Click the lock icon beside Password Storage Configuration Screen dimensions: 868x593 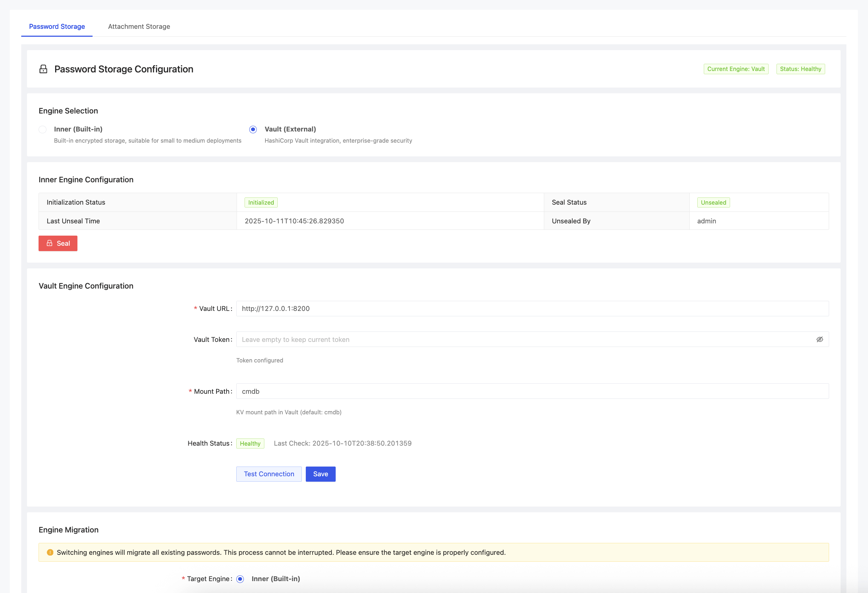pyautogui.click(x=43, y=69)
